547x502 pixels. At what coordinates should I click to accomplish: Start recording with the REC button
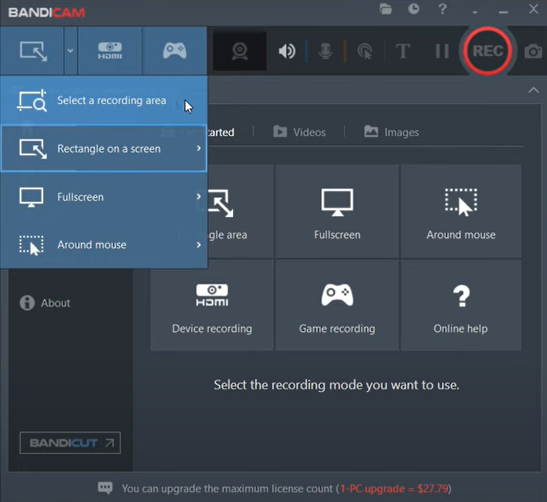pos(488,51)
